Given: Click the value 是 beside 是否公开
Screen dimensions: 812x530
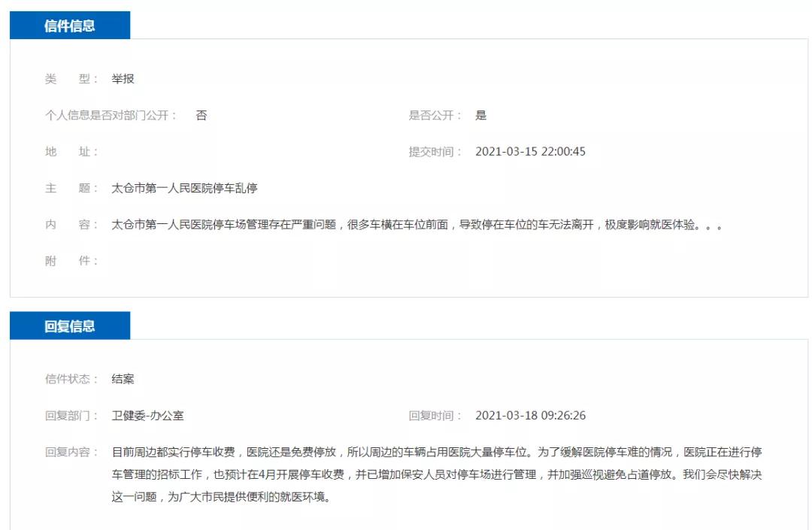Looking at the screenshot, I should click(481, 115).
